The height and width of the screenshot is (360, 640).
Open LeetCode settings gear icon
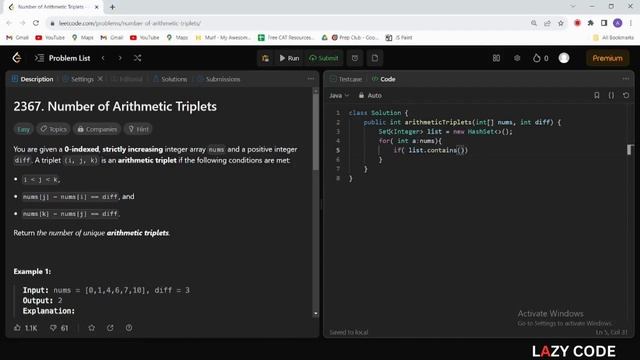click(517, 58)
